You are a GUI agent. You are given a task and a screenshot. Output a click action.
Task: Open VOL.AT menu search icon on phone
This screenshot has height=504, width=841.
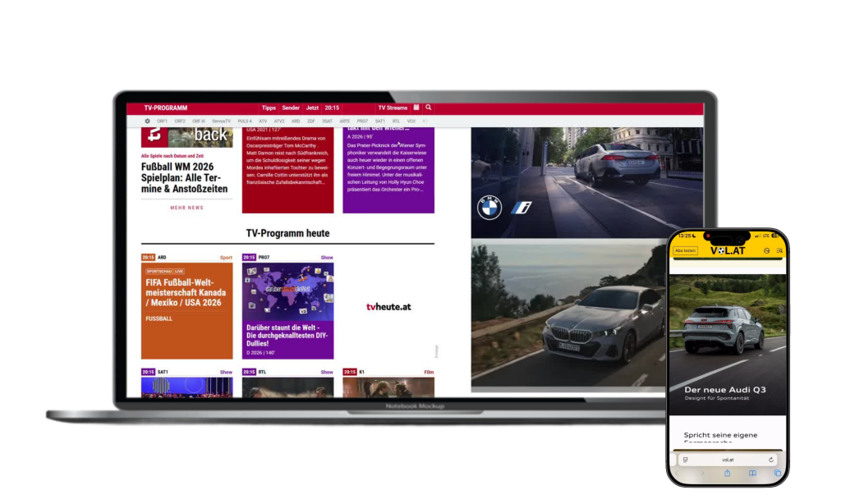pos(779,250)
